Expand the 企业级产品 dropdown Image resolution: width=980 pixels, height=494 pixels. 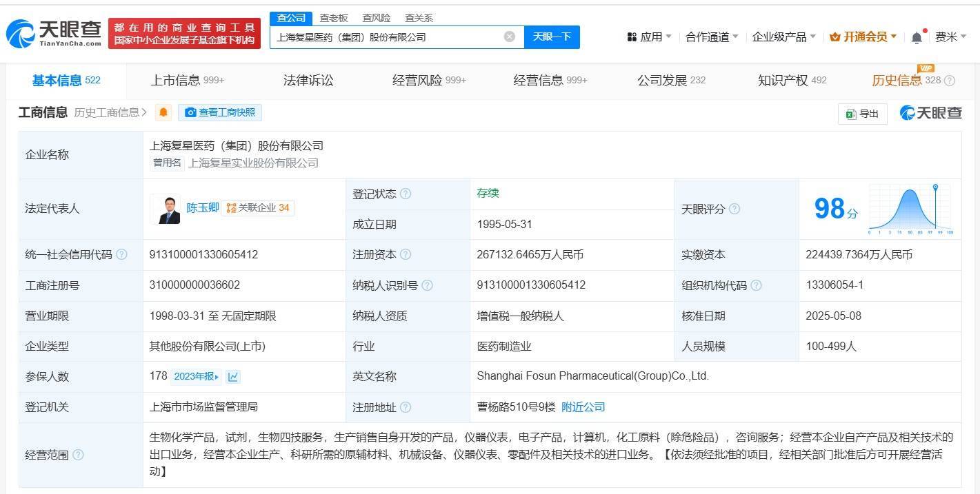pyautogui.click(x=784, y=37)
